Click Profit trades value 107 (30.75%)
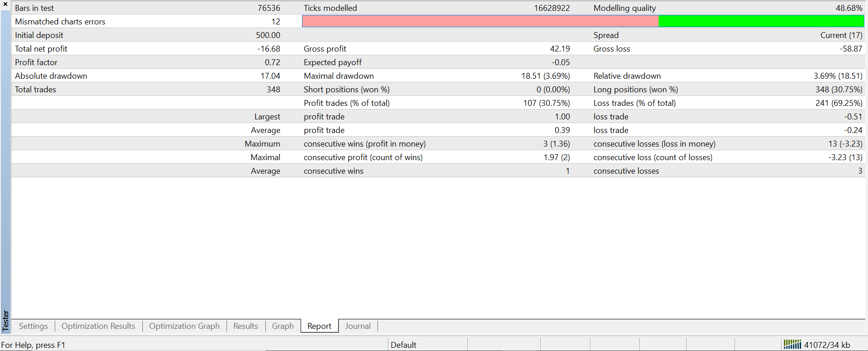 [x=547, y=103]
